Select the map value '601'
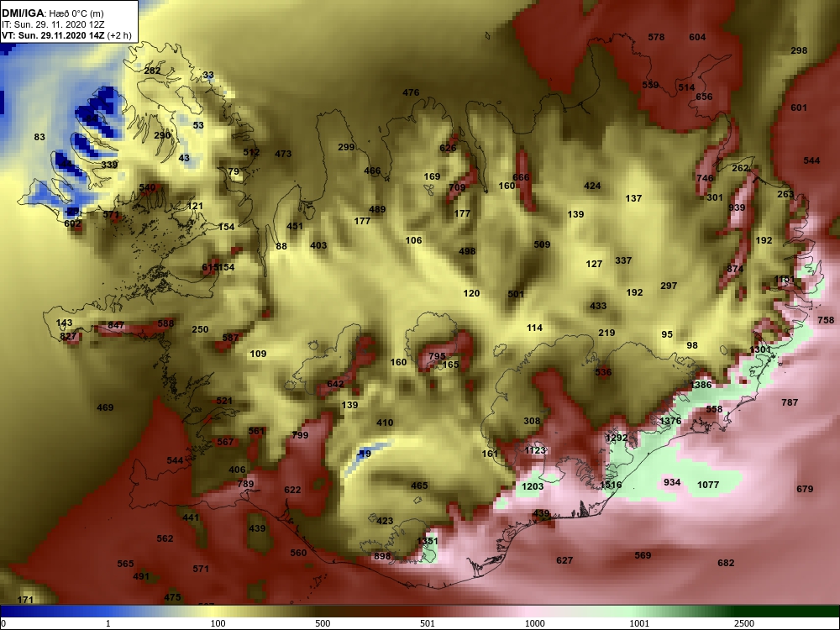Viewport: 840px width, 630px height. click(799, 108)
